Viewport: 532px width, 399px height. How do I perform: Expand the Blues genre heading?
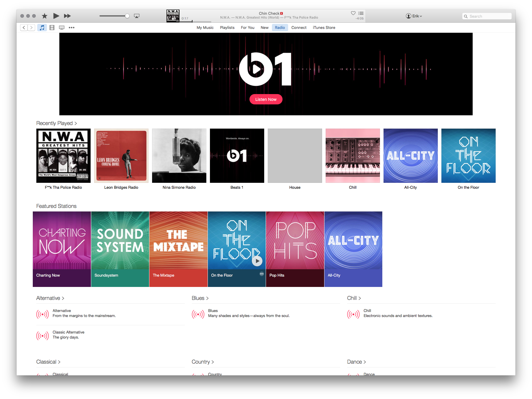[200, 298]
